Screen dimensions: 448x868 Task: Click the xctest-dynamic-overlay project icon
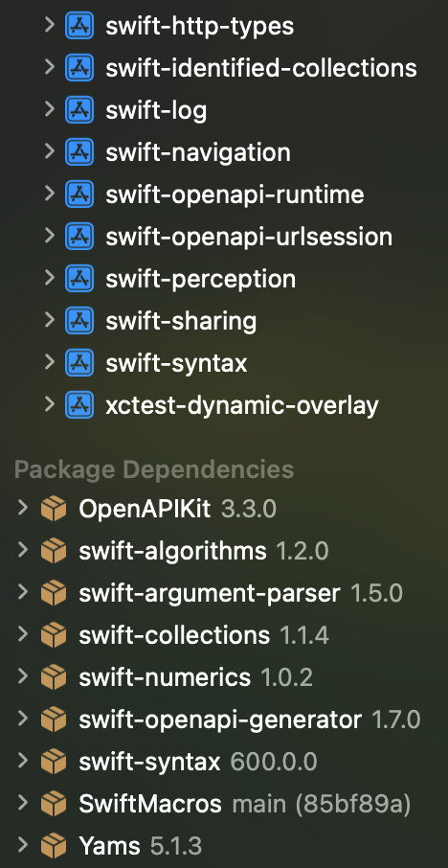tap(79, 404)
